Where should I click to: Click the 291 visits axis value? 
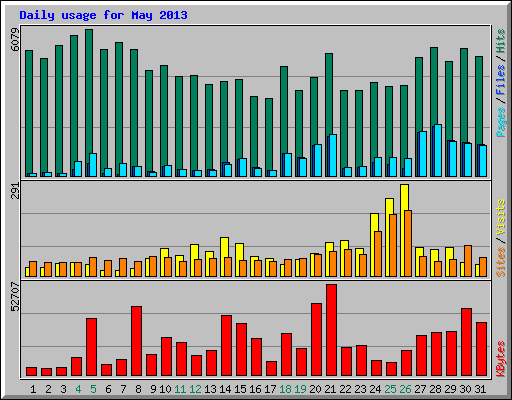[15, 191]
